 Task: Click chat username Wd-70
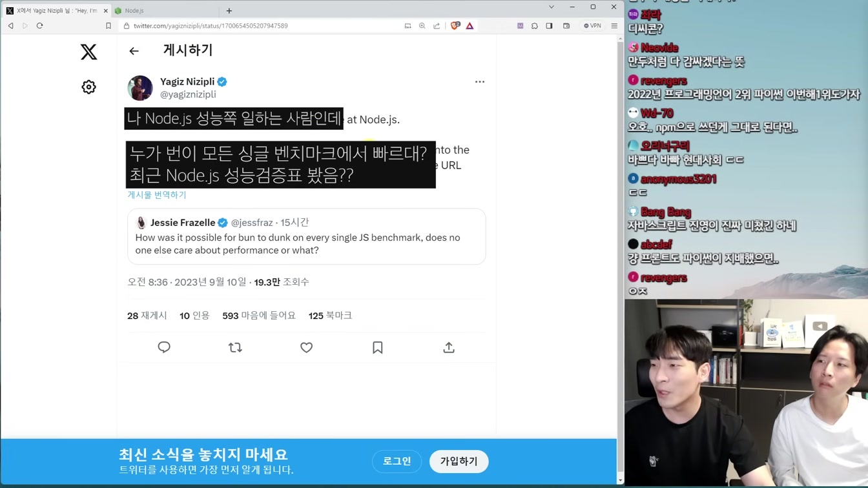click(x=657, y=114)
